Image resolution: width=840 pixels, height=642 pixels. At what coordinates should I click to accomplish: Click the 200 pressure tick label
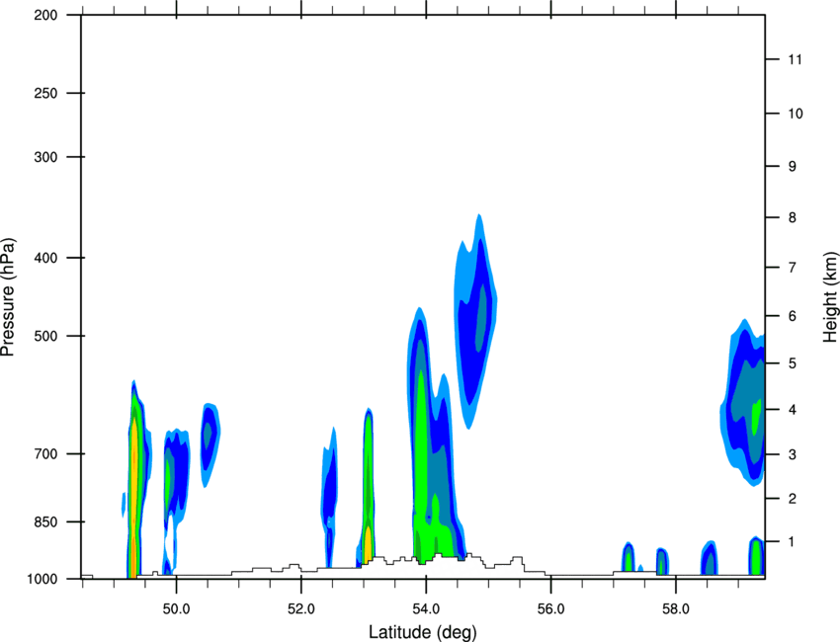click(x=45, y=16)
